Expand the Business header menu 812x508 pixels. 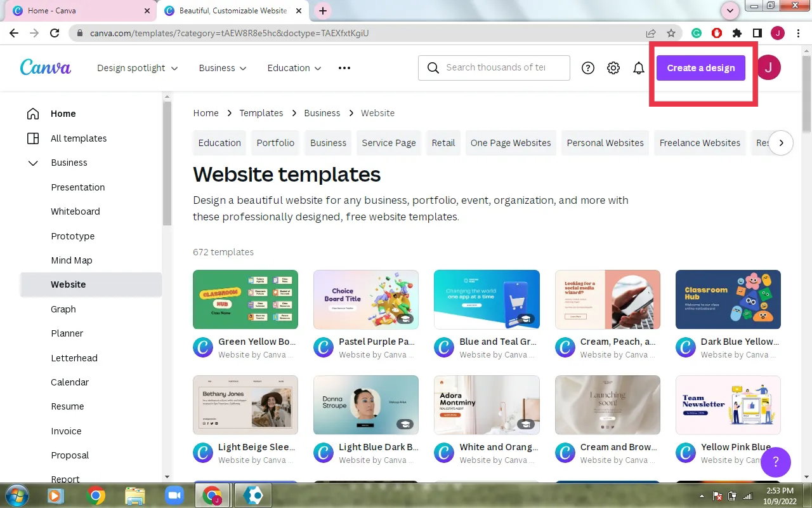click(x=223, y=68)
